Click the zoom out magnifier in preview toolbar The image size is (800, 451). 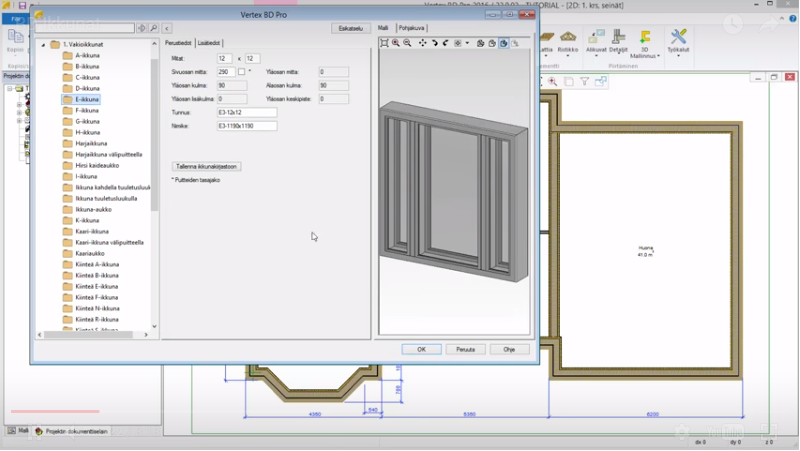pyautogui.click(x=407, y=43)
